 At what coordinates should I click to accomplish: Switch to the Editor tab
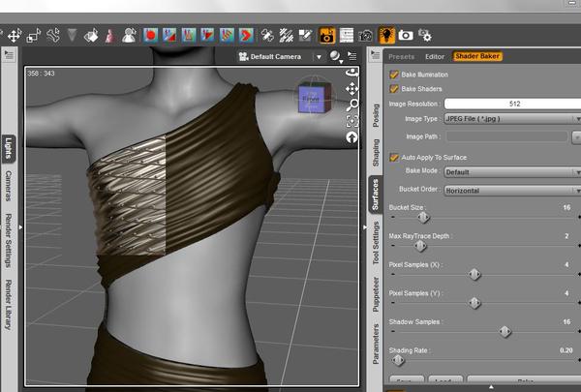434,57
